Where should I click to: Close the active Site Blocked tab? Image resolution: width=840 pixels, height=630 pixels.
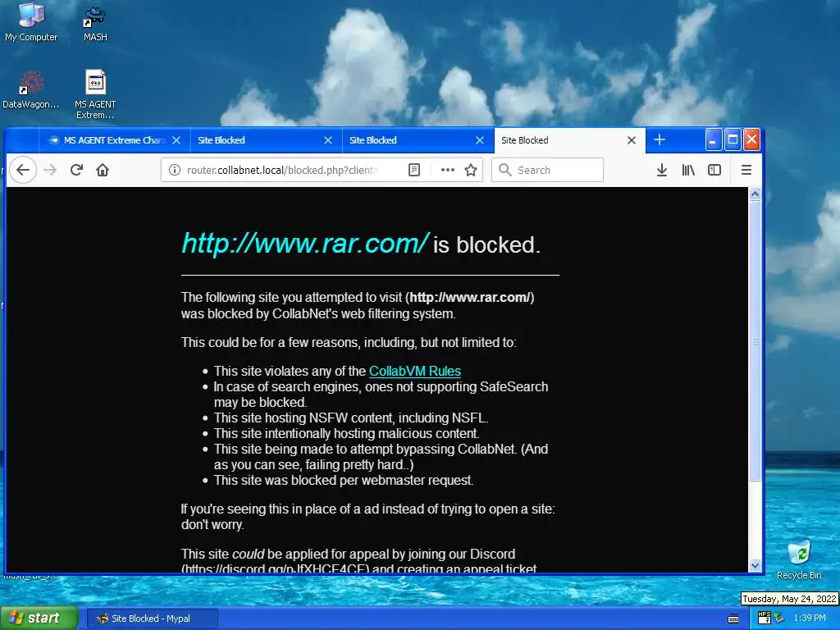pyautogui.click(x=632, y=140)
